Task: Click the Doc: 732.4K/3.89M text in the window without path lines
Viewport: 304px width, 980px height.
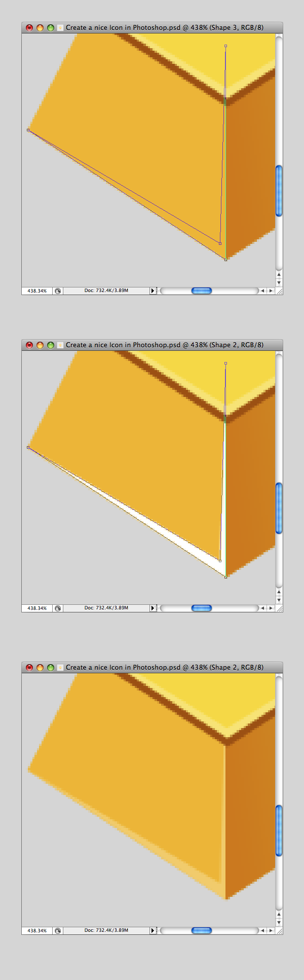Action: tap(106, 930)
